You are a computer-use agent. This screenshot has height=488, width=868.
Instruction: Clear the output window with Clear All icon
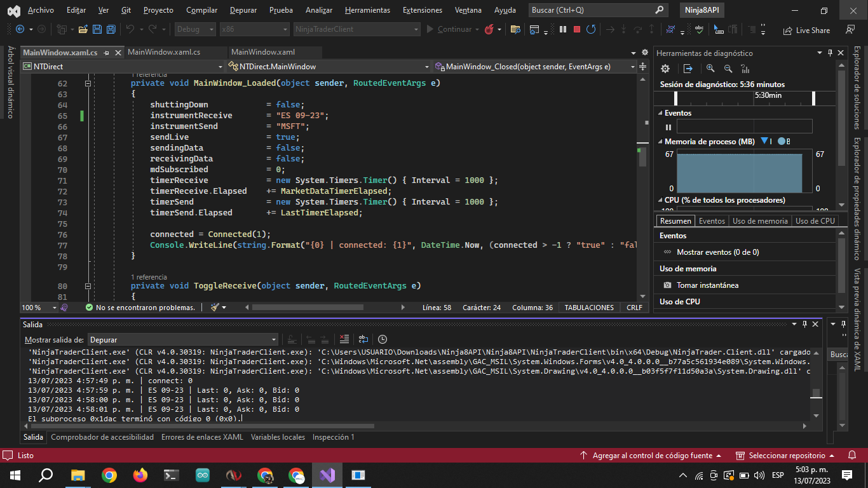(x=344, y=339)
